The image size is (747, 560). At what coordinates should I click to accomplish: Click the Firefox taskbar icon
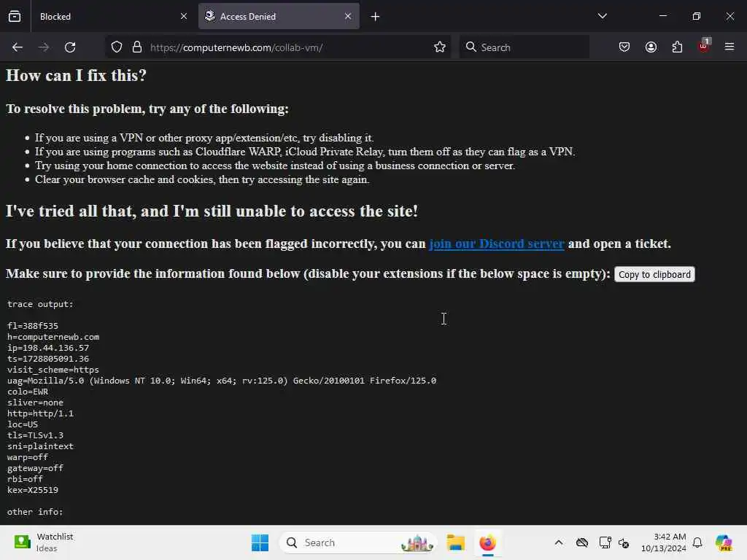point(487,542)
